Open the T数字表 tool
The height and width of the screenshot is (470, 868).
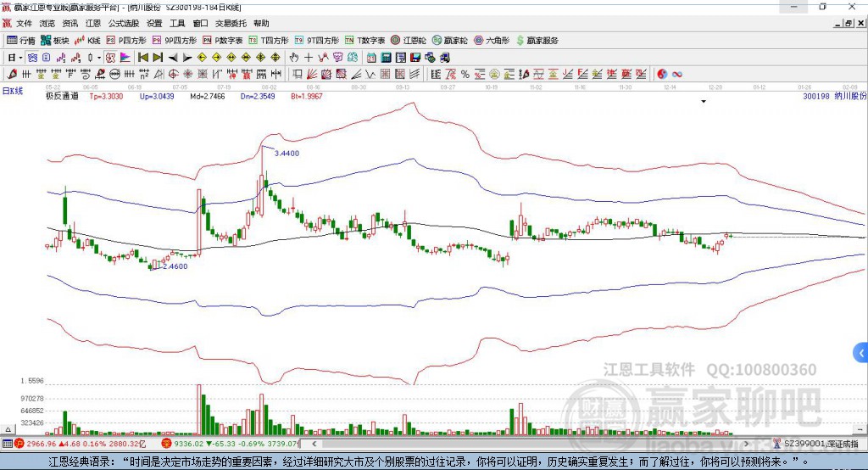[364, 41]
